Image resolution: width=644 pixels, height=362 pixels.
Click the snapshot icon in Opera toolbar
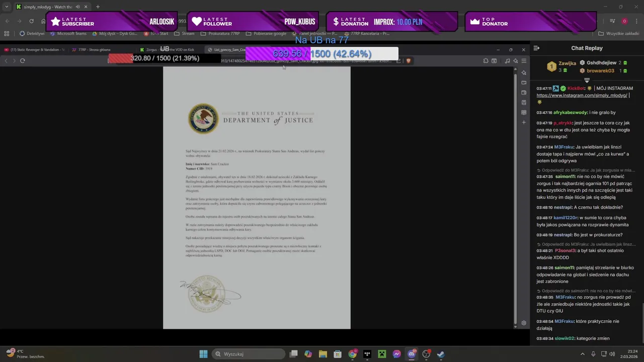click(x=494, y=61)
